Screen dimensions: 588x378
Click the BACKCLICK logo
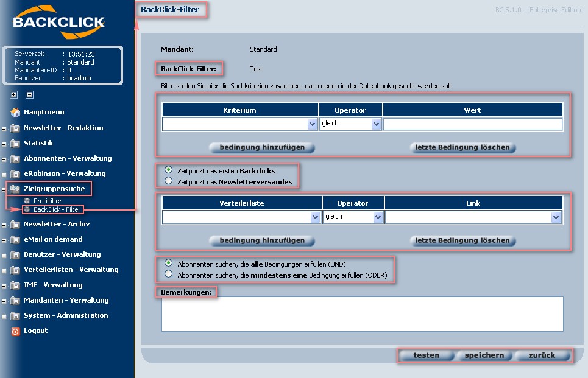point(59,22)
